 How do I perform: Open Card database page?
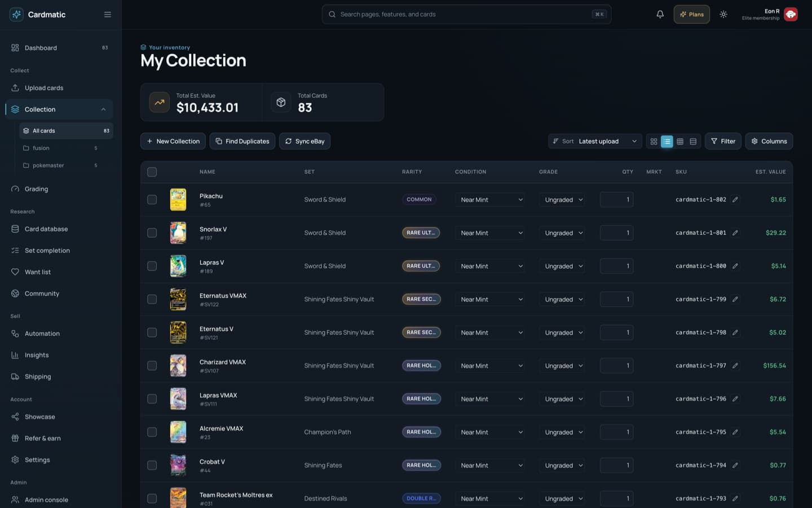click(x=59, y=229)
